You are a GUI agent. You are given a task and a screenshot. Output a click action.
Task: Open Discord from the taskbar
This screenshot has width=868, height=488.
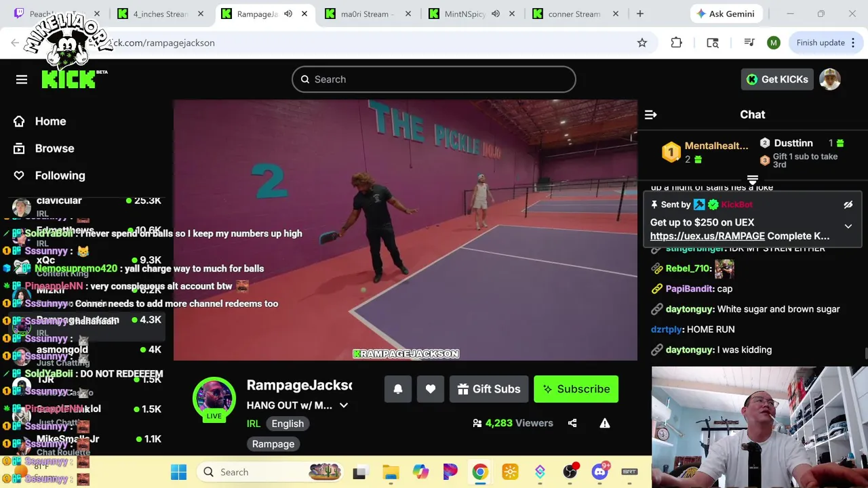click(x=600, y=472)
